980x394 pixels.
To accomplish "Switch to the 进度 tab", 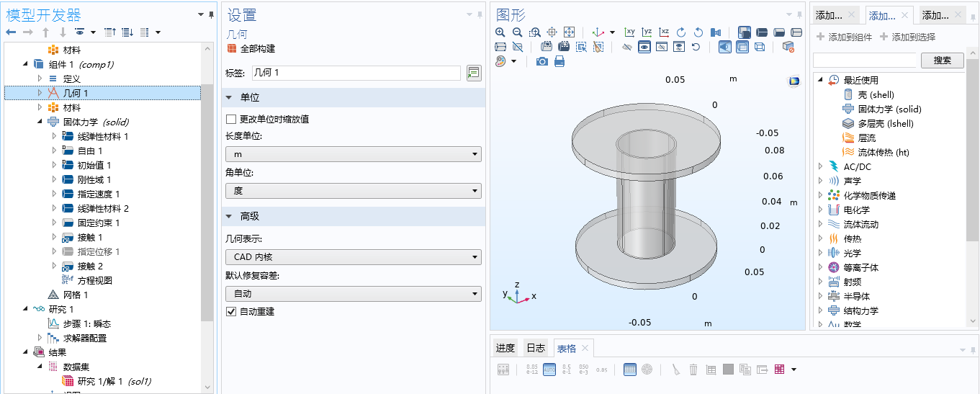I will point(505,349).
